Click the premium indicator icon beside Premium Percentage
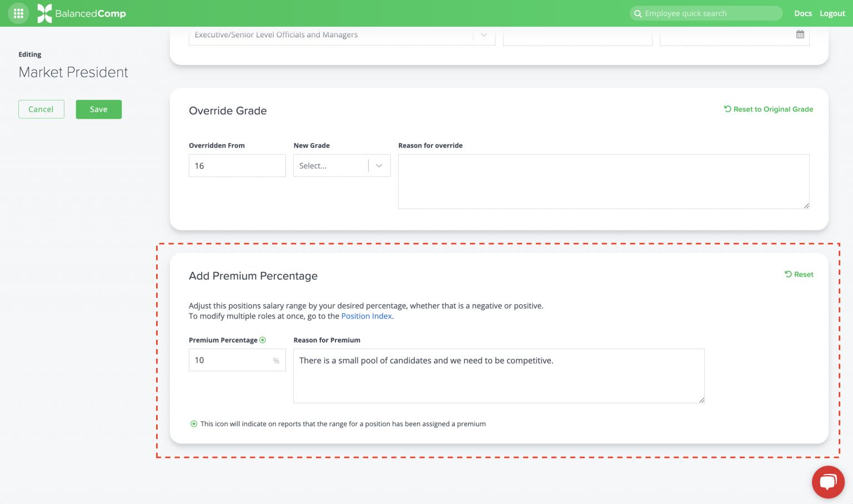Viewport: 853px width, 504px height. 263,340
